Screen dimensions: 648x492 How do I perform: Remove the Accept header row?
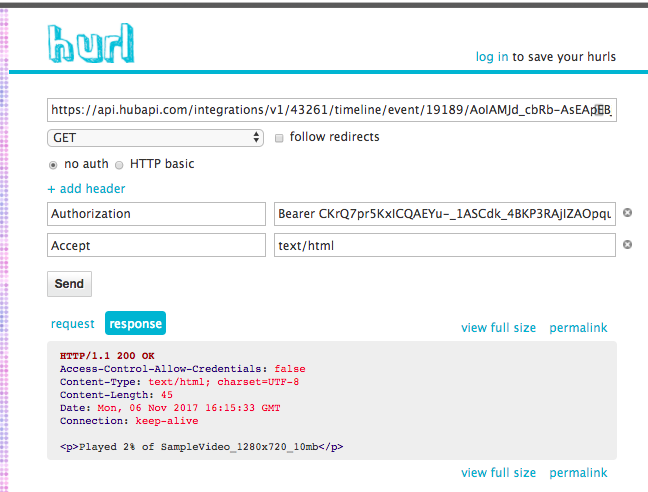point(627,245)
